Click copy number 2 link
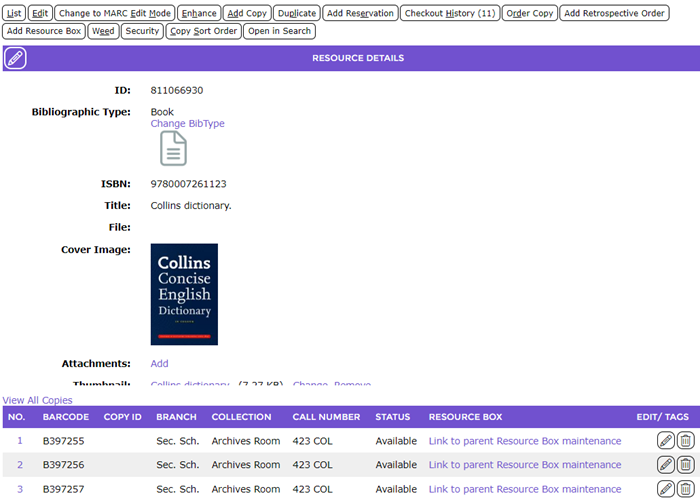The image size is (700, 500). tap(20, 465)
